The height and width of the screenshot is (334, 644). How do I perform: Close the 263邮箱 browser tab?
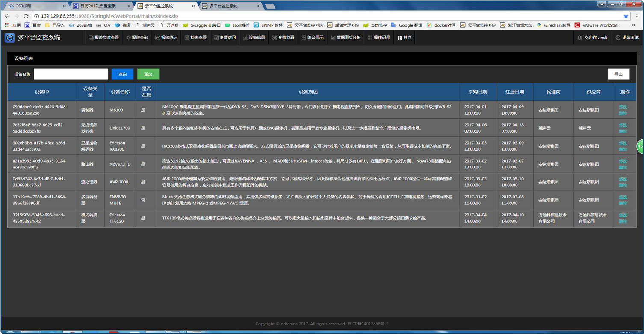coord(65,6)
